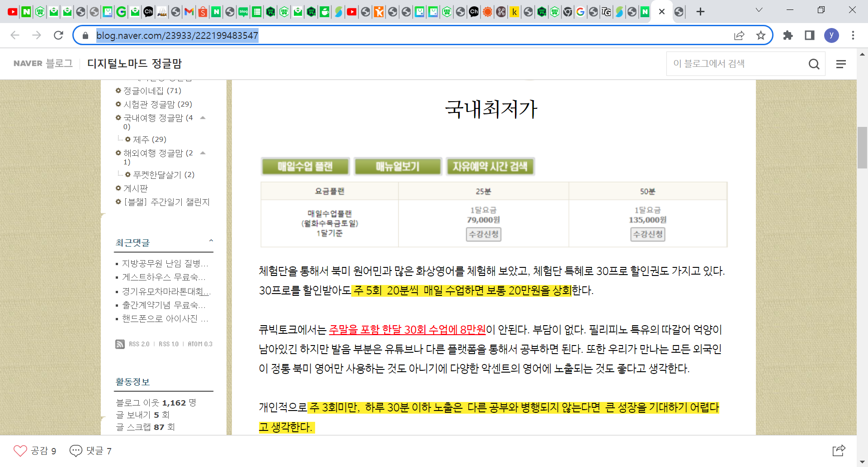Image resolution: width=868 pixels, height=467 pixels.
Task: Click the blog search input field
Action: [x=737, y=64]
